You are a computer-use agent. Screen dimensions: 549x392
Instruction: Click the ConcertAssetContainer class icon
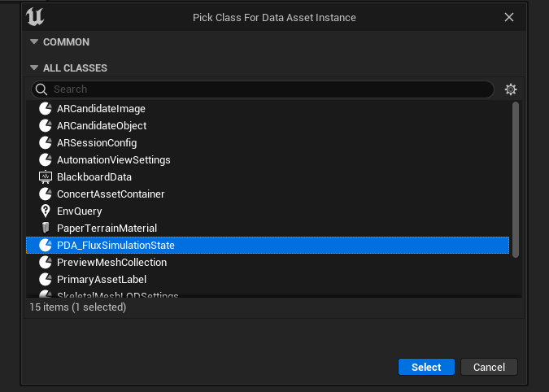click(x=46, y=194)
